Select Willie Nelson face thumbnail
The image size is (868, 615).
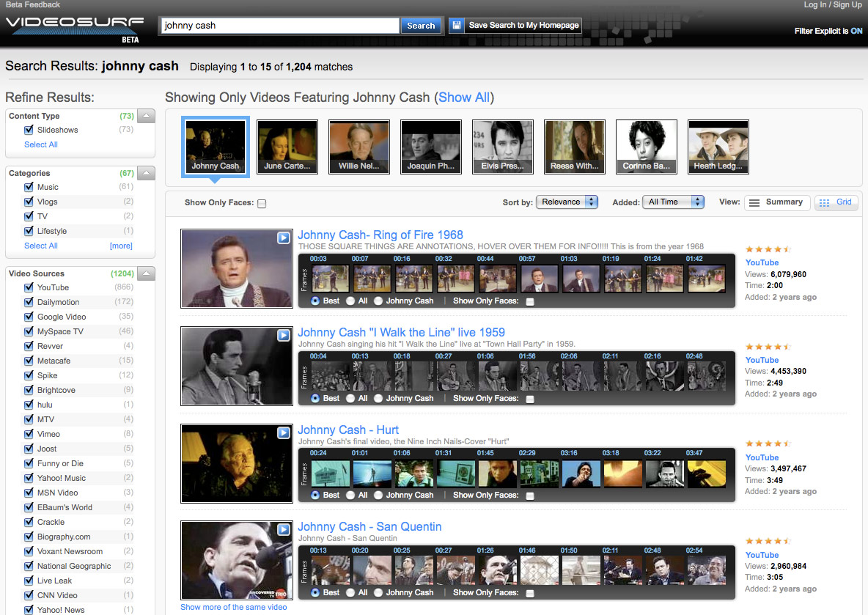tap(359, 147)
